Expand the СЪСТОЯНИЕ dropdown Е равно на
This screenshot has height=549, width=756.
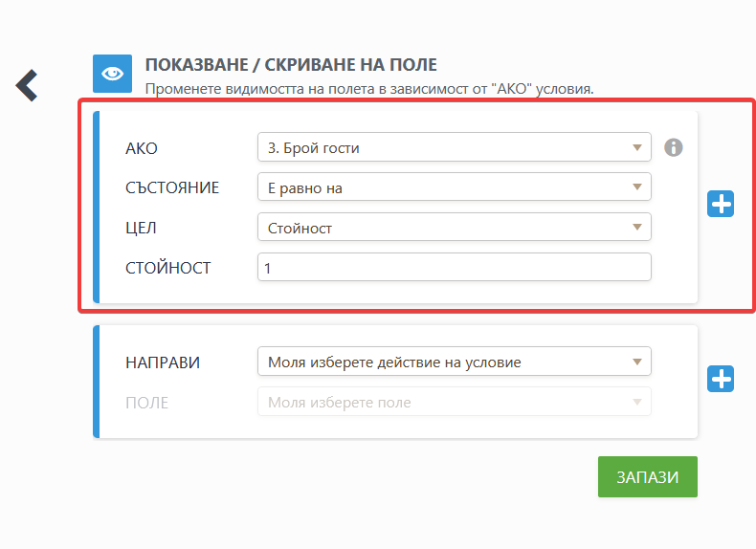[x=455, y=187]
